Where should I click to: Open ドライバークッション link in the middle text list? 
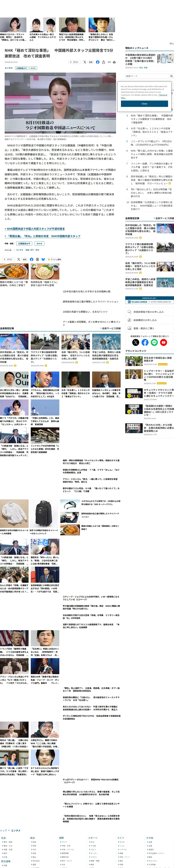click(x=90, y=302)
